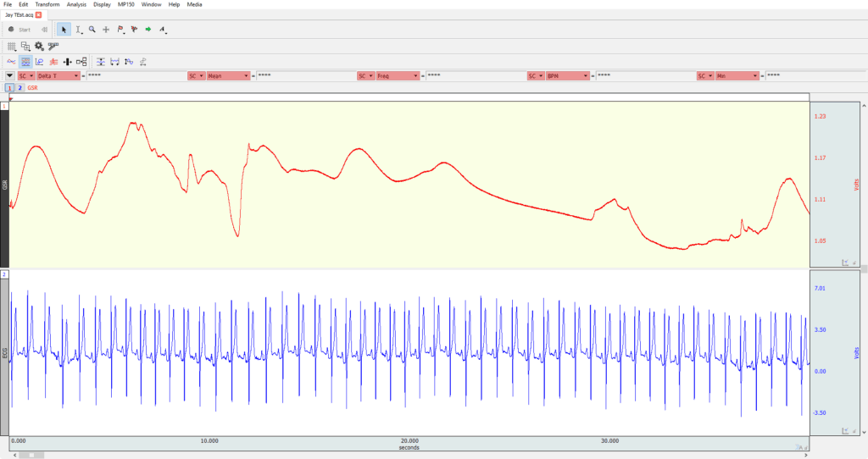Select channel 2 box on ECG plot

[x=4, y=274]
